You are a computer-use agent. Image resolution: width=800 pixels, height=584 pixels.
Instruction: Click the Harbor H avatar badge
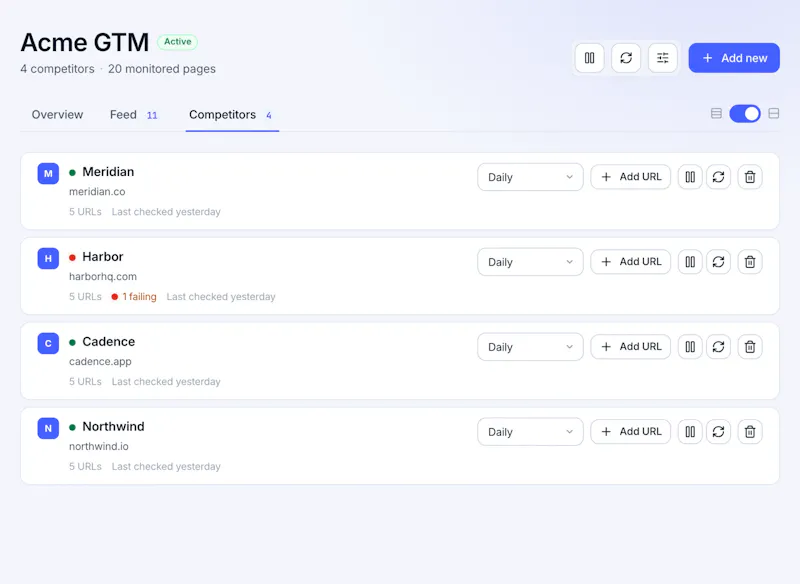(x=48, y=259)
